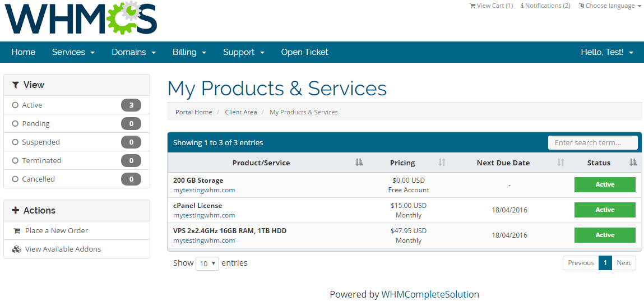Screen dimensions: 644x301
Task: Open the cPanel License product
Action: (x=197, y=206)
